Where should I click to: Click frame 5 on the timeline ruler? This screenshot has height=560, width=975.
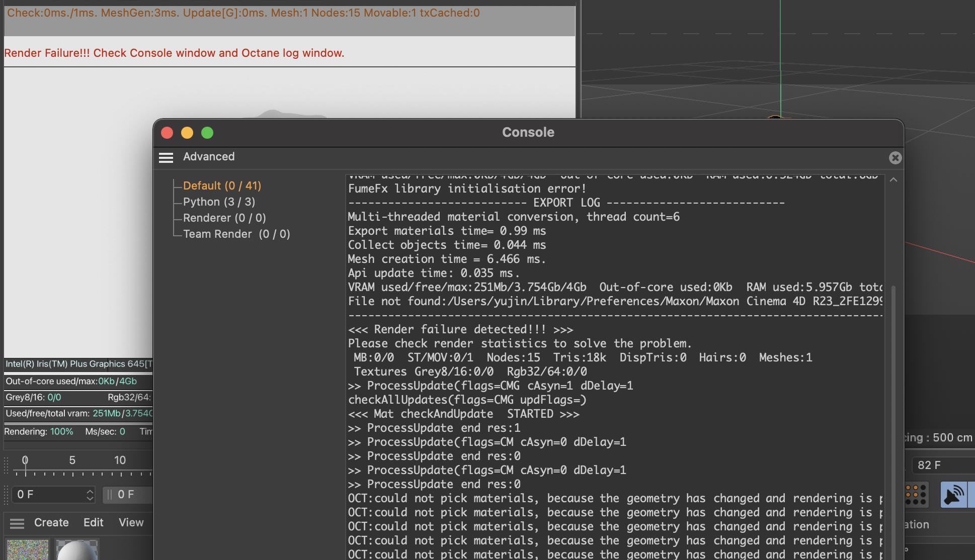point(72,461)
